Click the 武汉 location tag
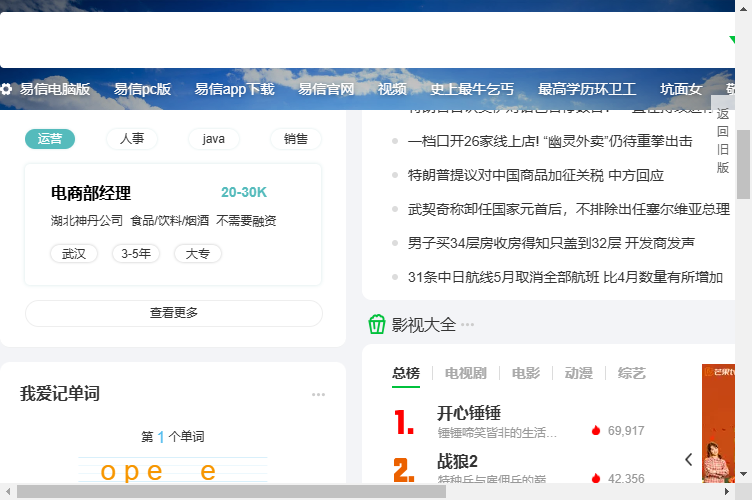752x500 pixels. (x=74, y=254)
